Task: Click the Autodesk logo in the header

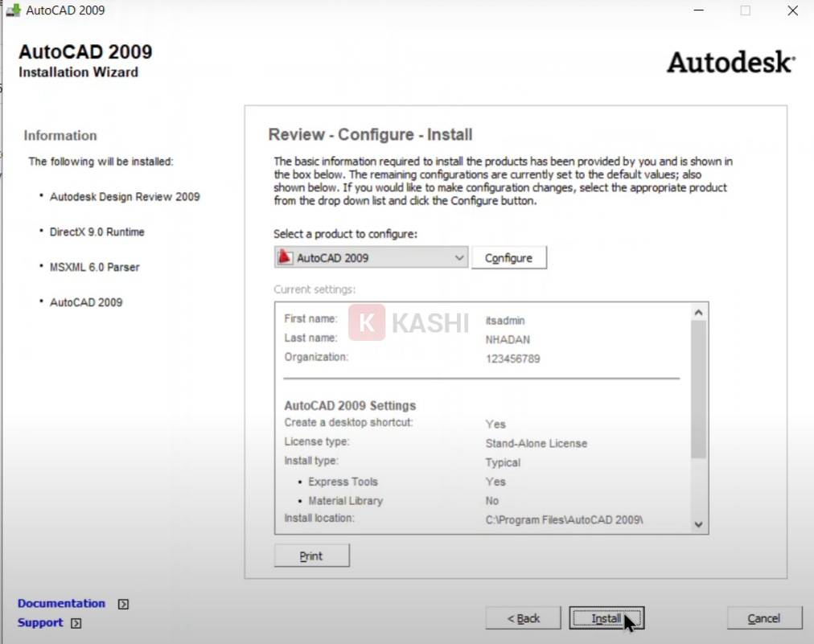Action: (x=730, y=63)
